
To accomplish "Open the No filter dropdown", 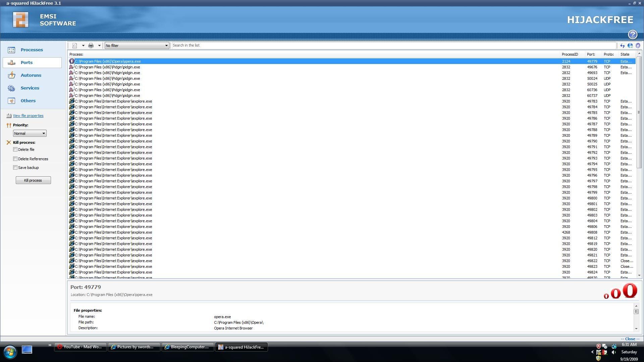I will (x=137, y=46).
